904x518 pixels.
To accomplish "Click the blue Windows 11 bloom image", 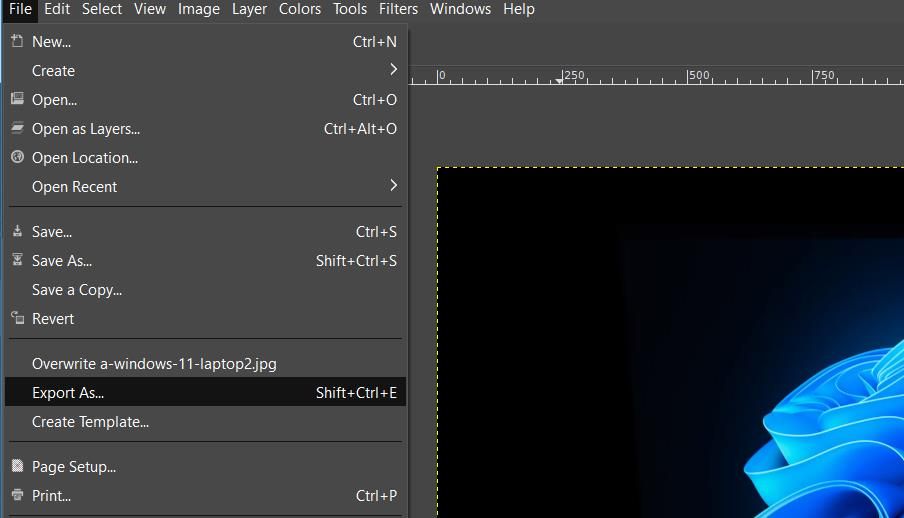I will [x=824, y=427].
